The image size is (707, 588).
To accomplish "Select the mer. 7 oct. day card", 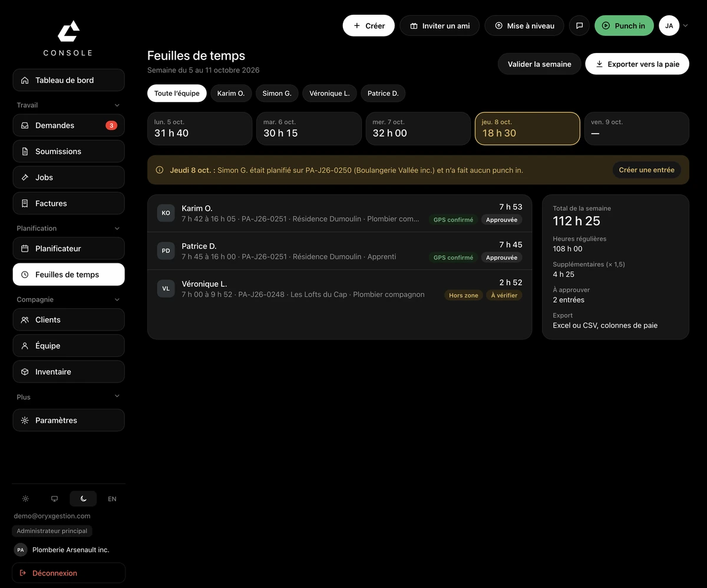I will click(x=418, y=128).
